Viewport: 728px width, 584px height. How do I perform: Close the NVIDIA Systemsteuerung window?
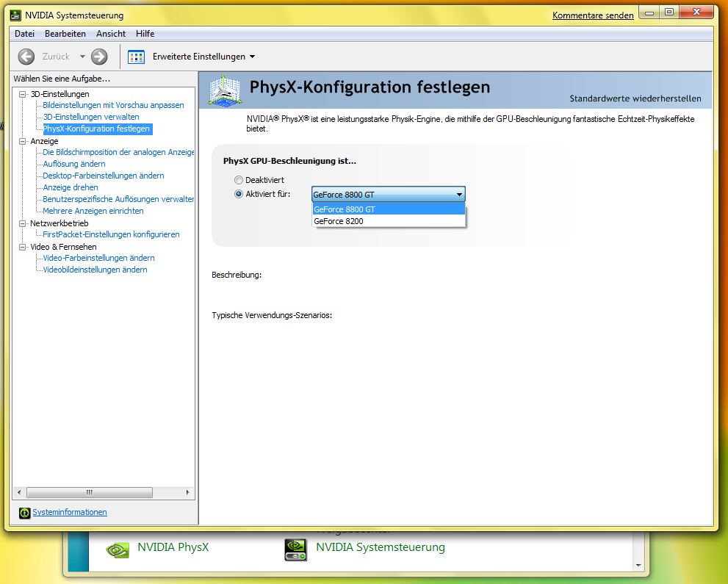(x=696, y=12)
